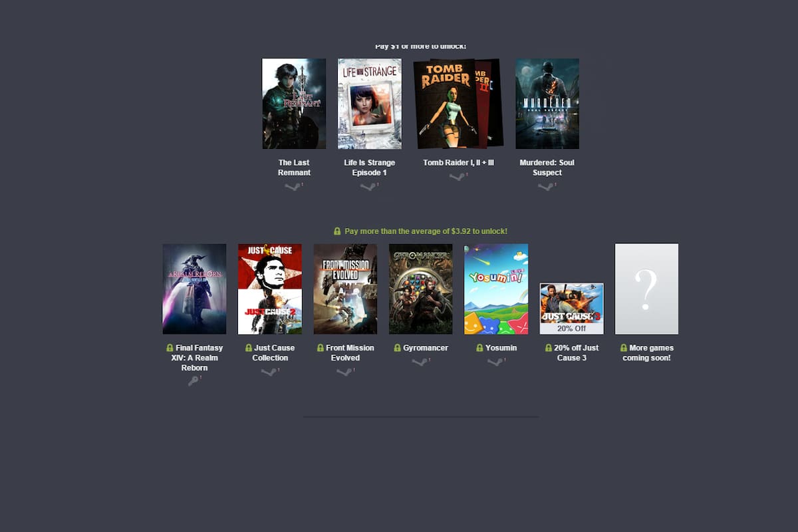Select the Just Cause 3 coupon image
Viewport: 798px width, 532px height.
pos(572,309)
